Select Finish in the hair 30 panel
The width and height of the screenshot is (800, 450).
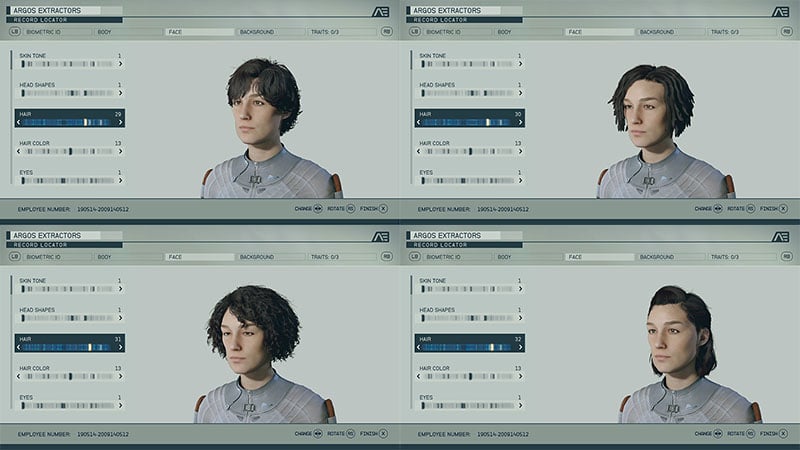click(x=774, y=209)
